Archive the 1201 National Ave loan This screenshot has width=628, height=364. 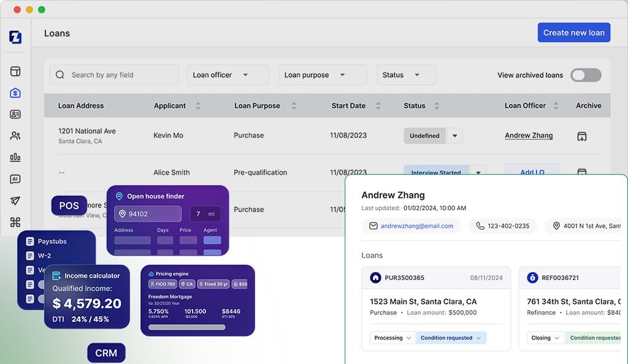coord(583,135)
